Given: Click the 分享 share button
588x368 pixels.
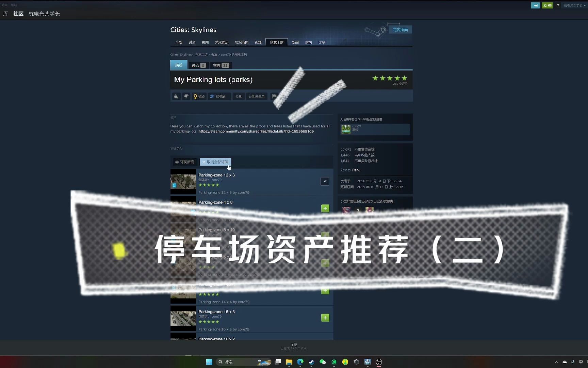Looking at the screenshot, I should coord(239,96).
